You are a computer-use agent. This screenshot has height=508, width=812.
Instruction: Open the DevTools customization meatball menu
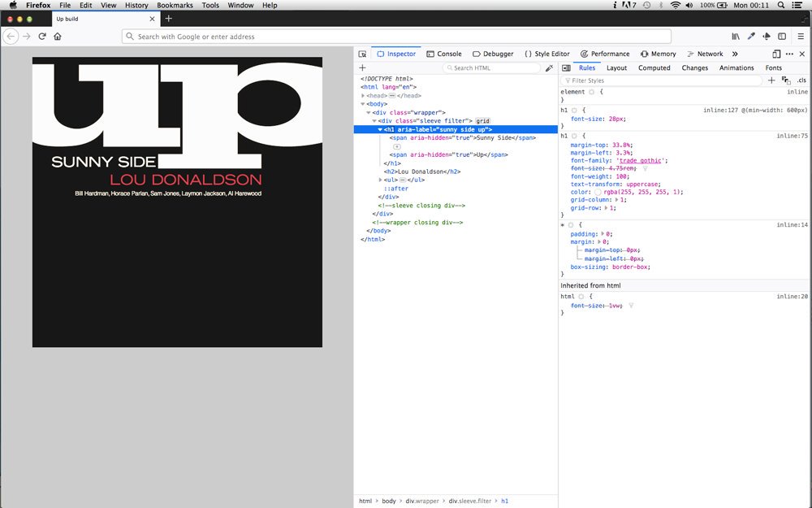point(788,54)
